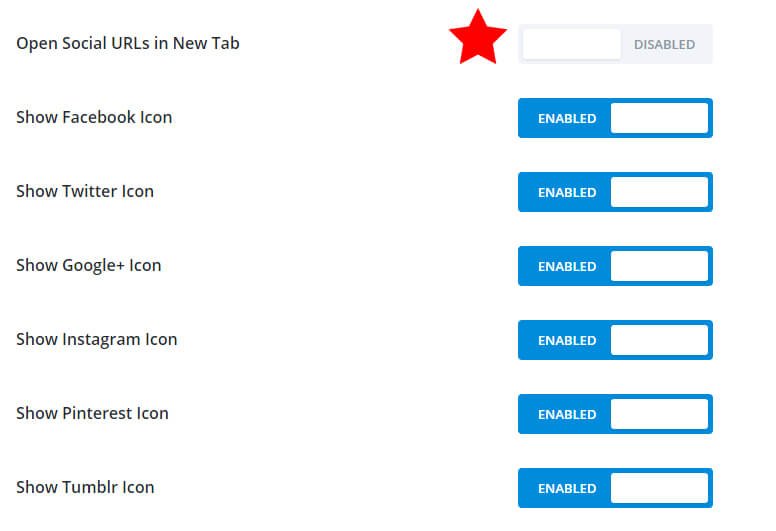Select the 'Show Pinterest Icon' label text

92,413
